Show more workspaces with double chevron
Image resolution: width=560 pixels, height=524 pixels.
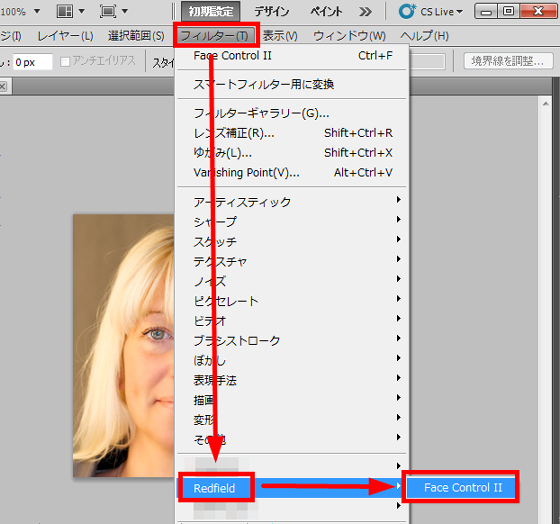click(365, 12)
